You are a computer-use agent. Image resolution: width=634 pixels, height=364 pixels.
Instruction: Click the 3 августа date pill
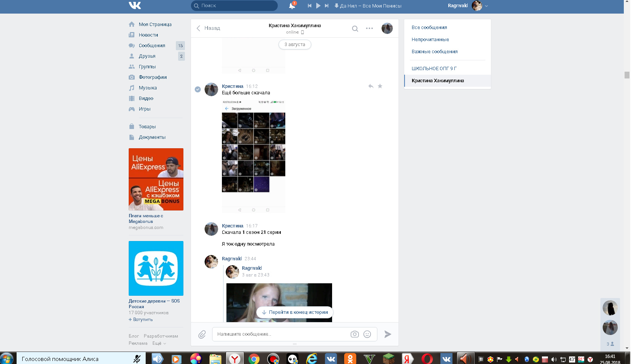[x=295, y=45]
